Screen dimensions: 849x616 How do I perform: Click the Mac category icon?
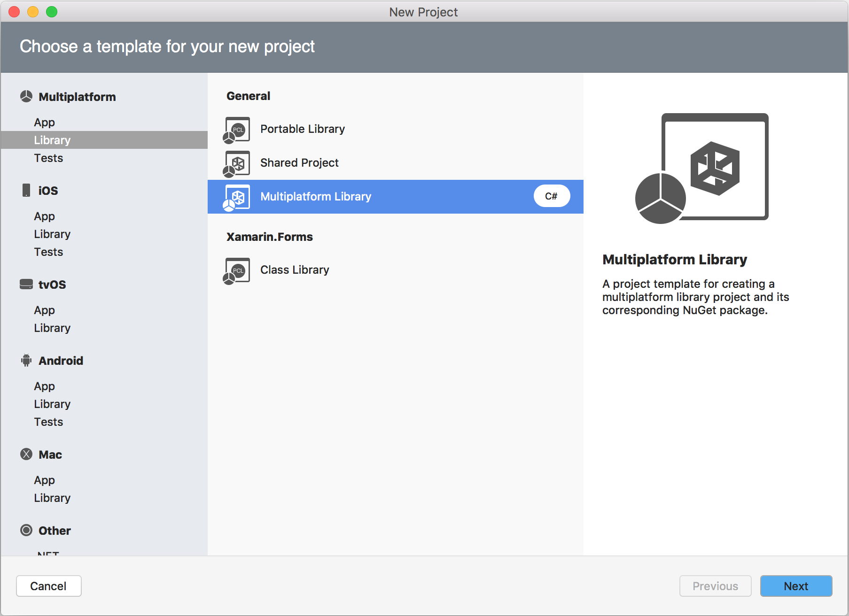click(x=26, y=454)
